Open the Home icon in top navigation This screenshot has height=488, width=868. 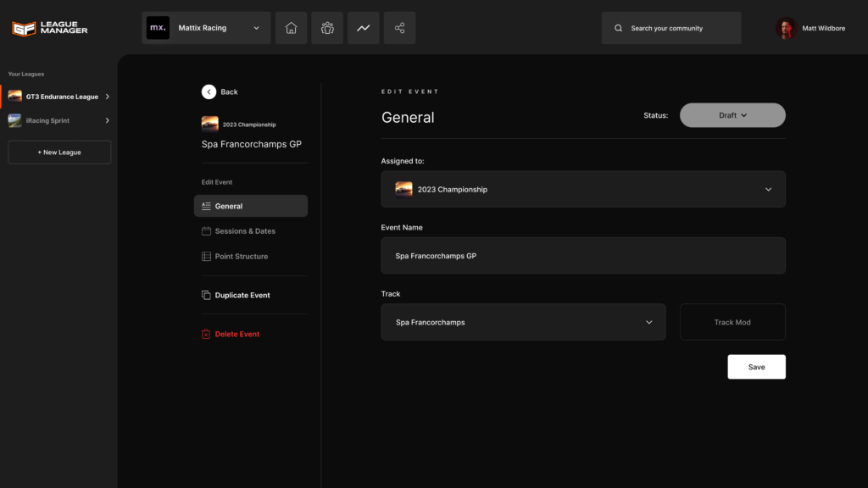pos(291,28)
